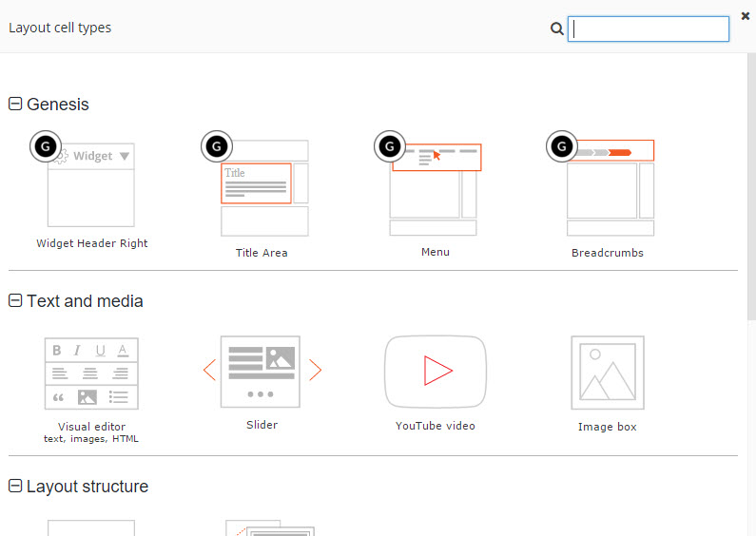756x536 pixels.
Task: Select the Slider cell type icon
Action: (262, 372)
